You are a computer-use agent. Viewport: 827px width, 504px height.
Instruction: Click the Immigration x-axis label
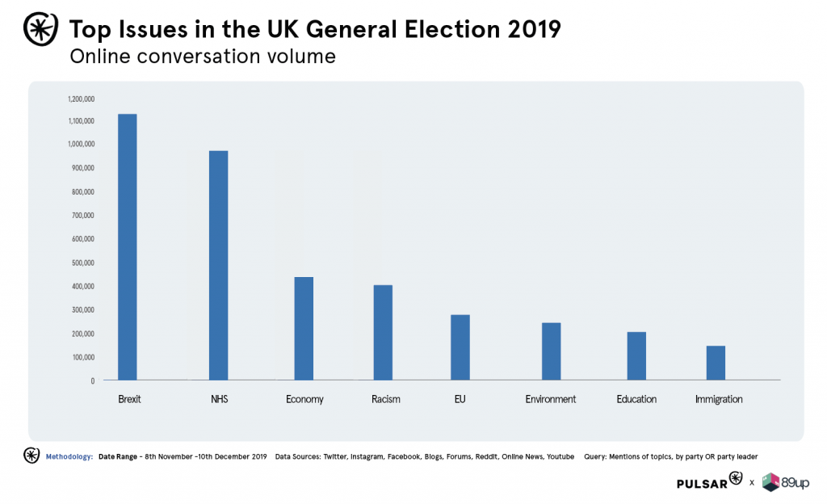719,399
